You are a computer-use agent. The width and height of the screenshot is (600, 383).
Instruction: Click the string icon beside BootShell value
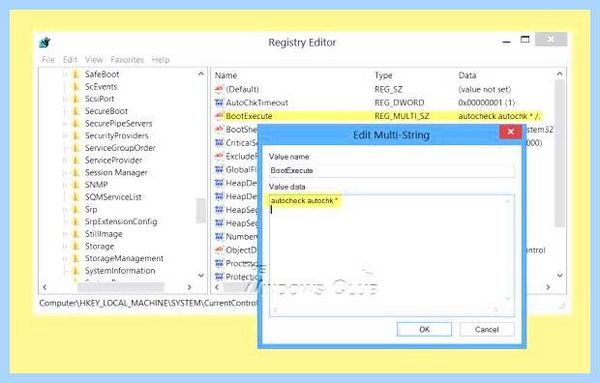tap(219, 129)
